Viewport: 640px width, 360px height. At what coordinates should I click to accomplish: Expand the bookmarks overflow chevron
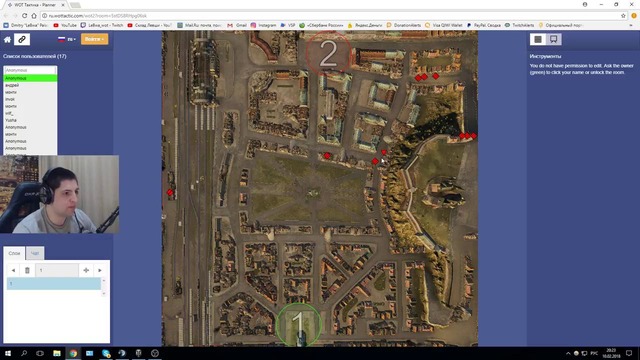tap(632, 25)
